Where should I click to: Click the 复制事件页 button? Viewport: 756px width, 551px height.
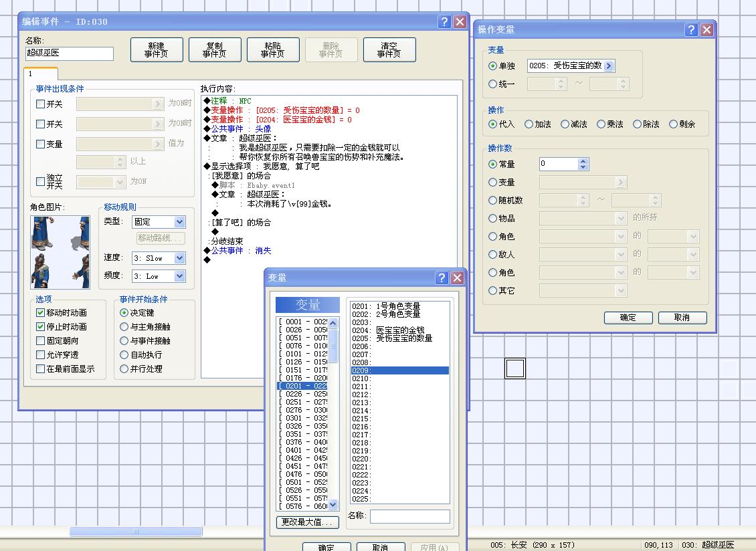click(x=215, y=49)
